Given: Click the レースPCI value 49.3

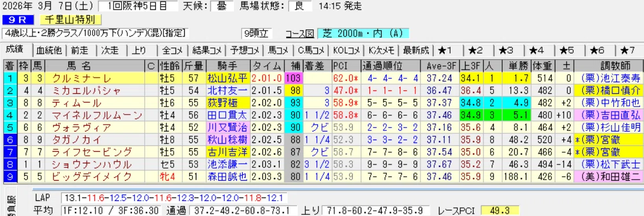Looking at the screenshot, I should (501, 210).
